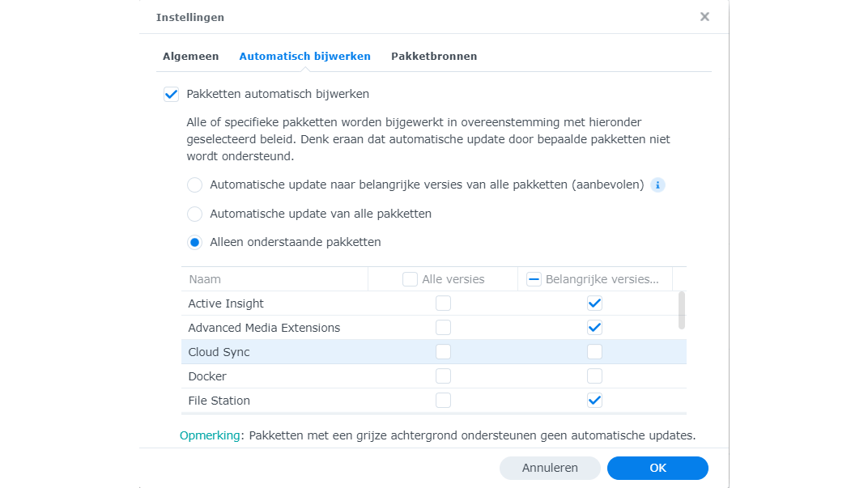
Task: Toggle Belangrijke versies header checkbox
Action: click(534, 279)
